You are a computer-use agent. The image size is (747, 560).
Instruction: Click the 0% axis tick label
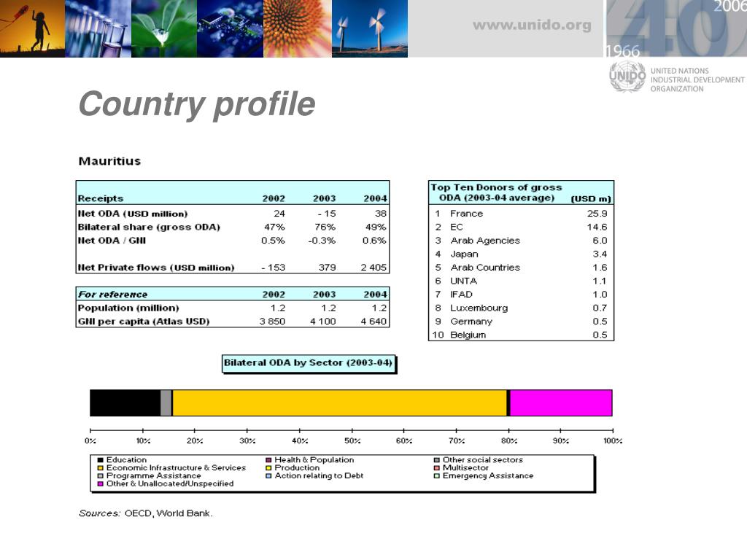(90, 441)
